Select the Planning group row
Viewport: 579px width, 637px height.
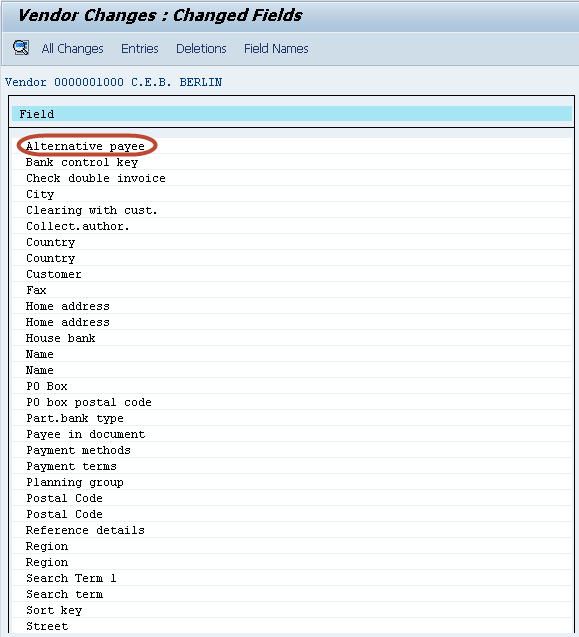292,482
